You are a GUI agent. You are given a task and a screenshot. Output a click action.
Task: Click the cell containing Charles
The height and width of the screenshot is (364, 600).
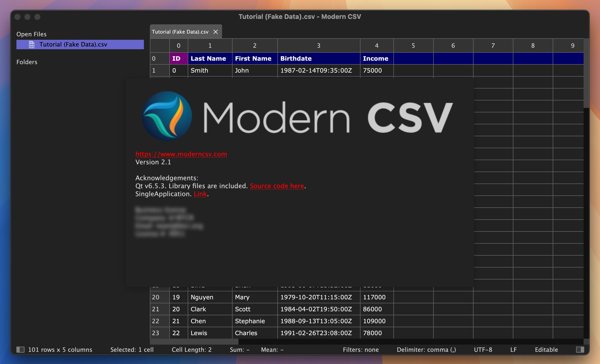[255, 333]
